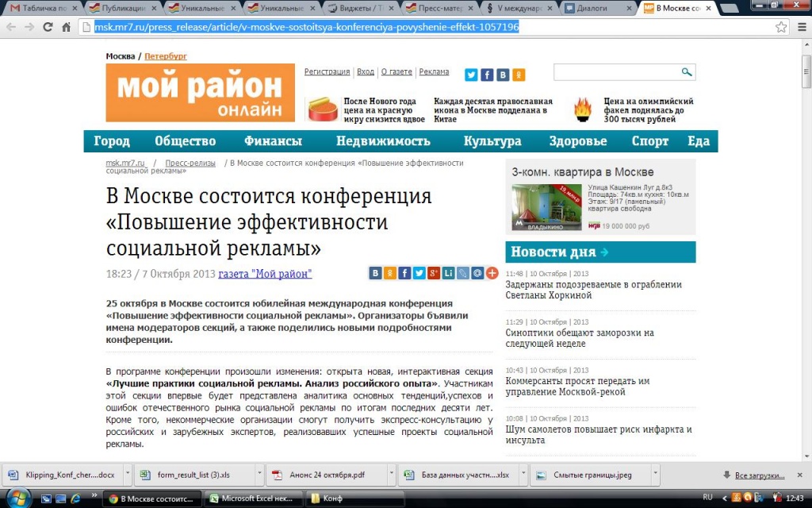Open dropdown for Klipping_Konf_cher docx download
The image size is (812, 508).
127,475
